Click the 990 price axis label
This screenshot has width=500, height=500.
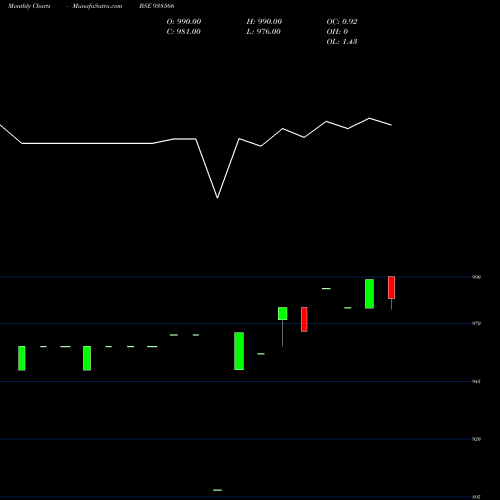point(476,277)
